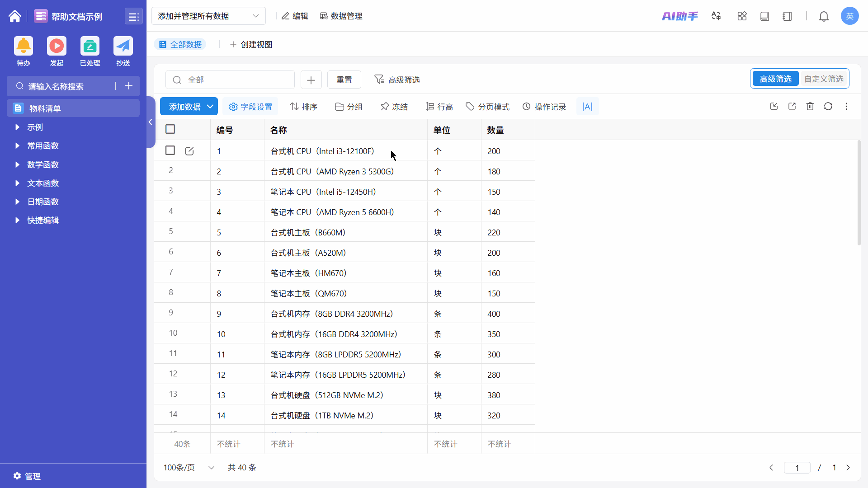
Task: Open the 待办 bell shortcut
Action: click(24, 46)
